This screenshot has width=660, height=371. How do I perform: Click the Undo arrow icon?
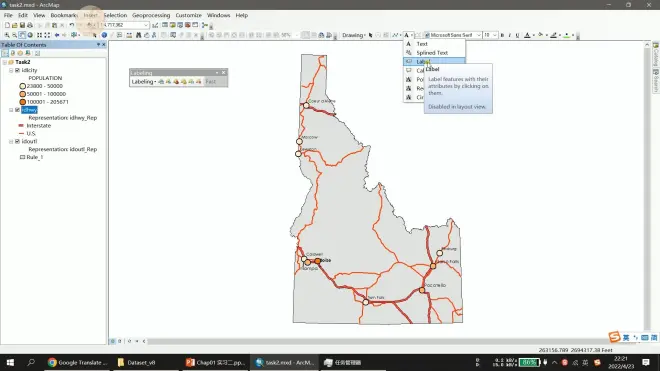tap(72, 25)
